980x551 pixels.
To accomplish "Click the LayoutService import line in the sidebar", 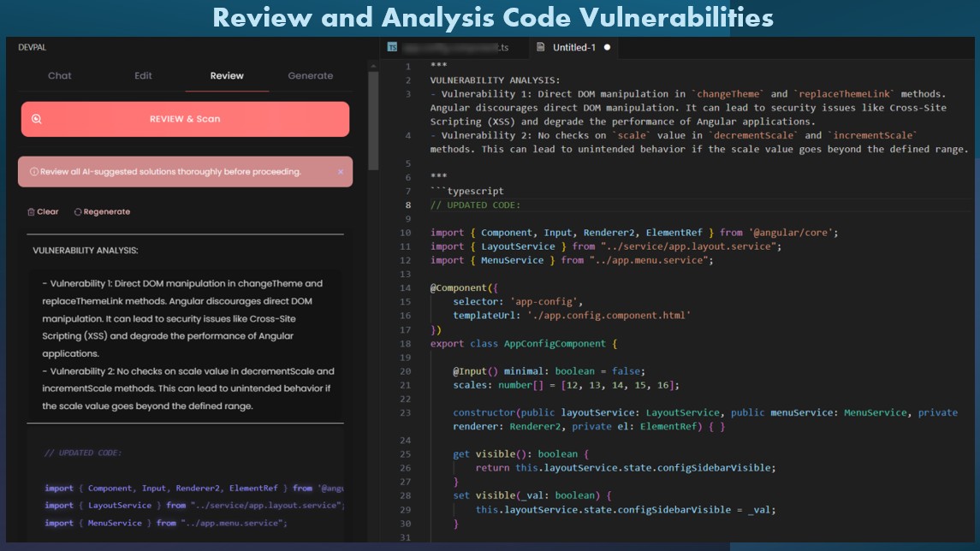I will click(194, 506).
